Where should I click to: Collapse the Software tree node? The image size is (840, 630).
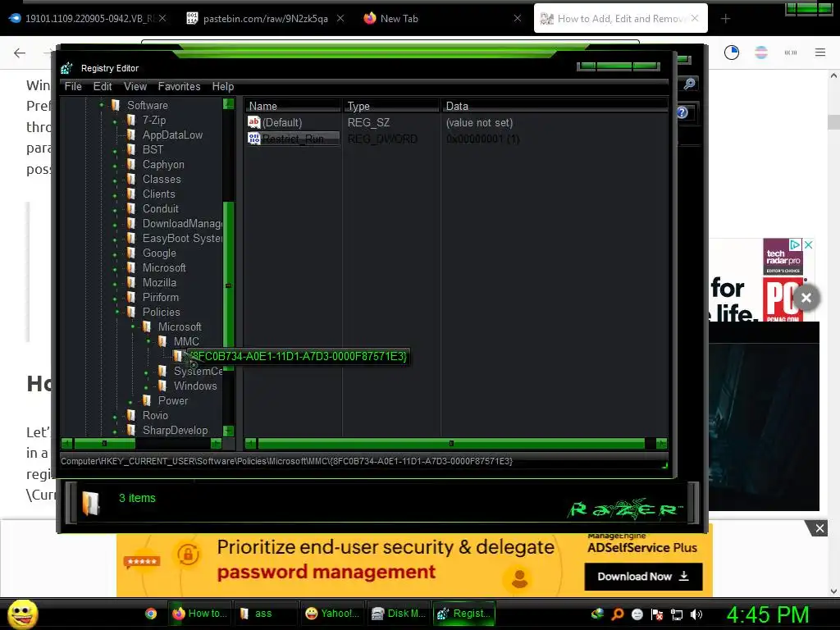101,105
